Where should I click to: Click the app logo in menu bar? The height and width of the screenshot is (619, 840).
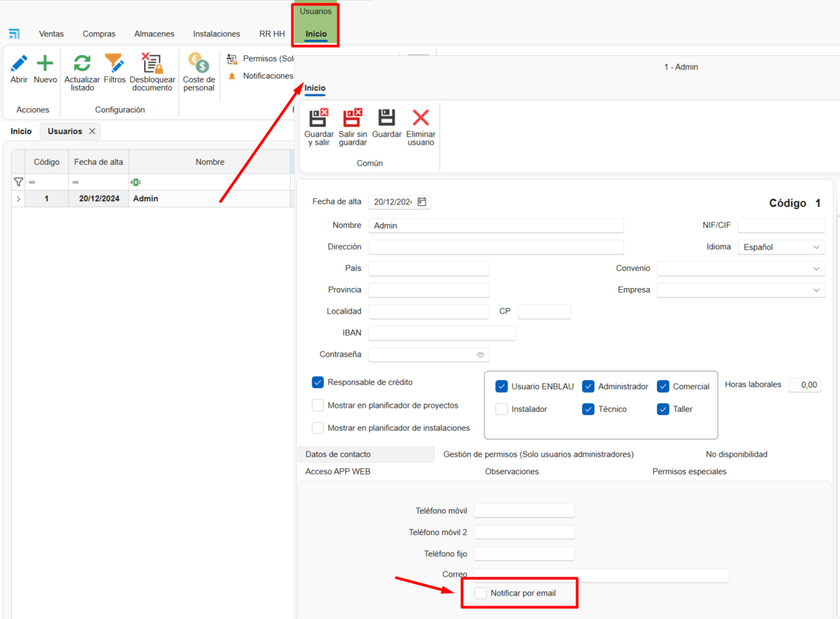14,34
